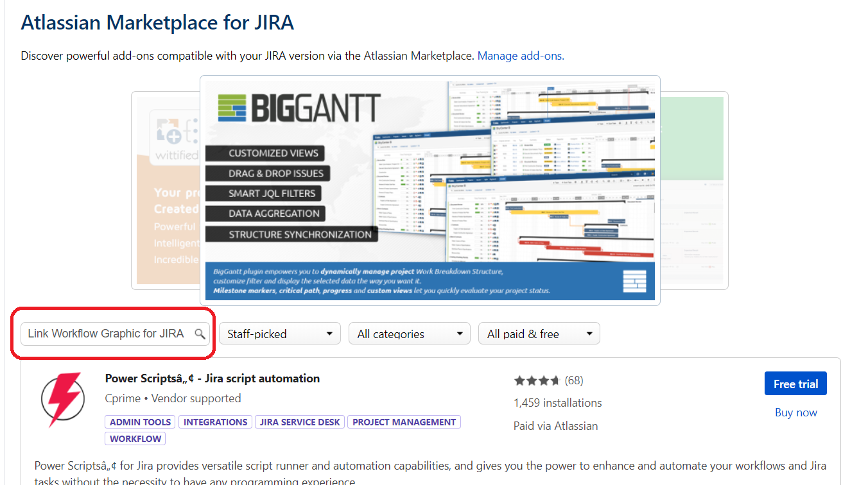868x485 pixels.
Task: Select the INTEGRATIONS category tag
Action: [x=215, y=422]
